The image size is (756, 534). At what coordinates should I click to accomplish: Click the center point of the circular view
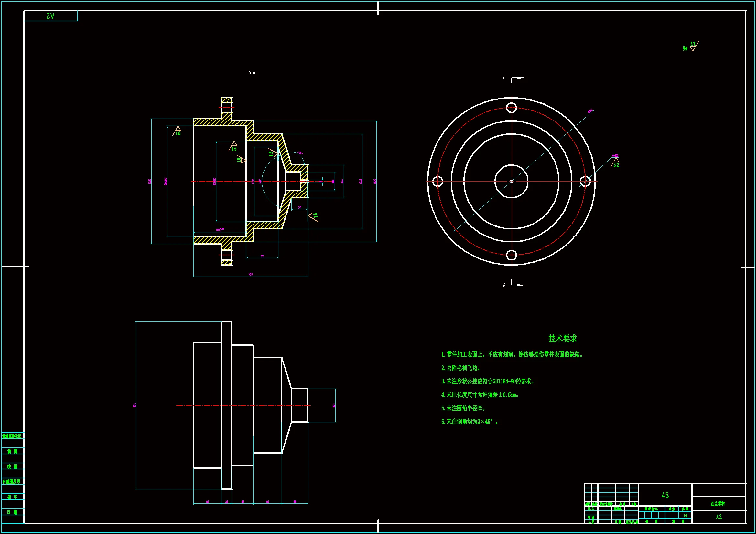[x=511, y=181]
